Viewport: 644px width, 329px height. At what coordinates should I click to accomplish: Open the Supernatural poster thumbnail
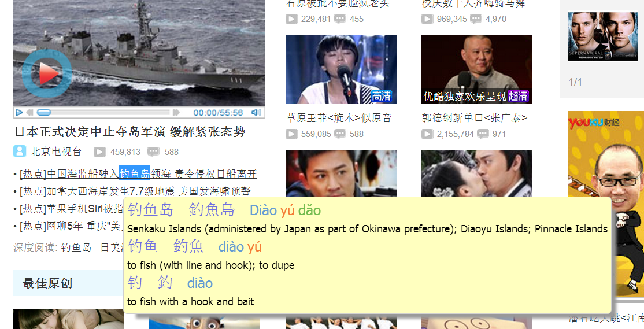point(603,36)
